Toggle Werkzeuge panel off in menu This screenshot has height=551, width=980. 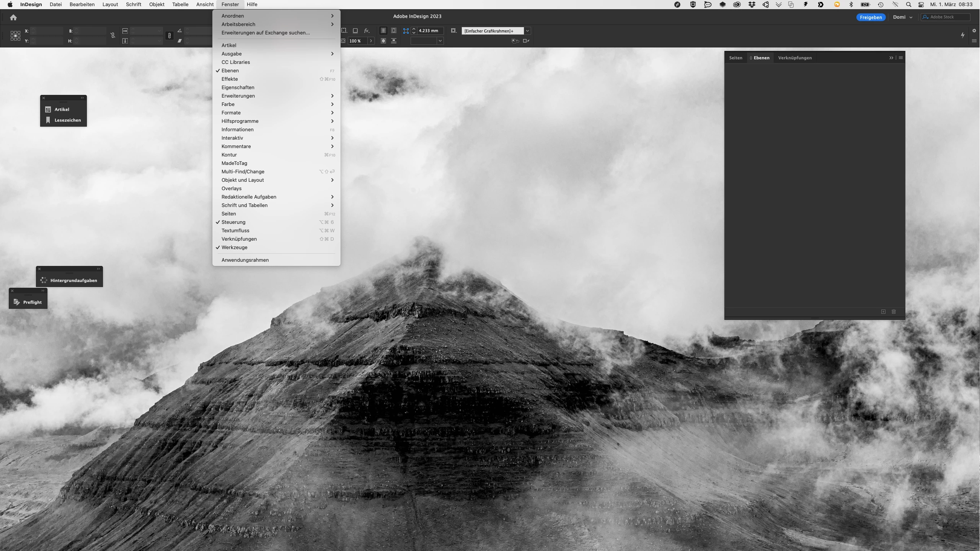[234, 247]
